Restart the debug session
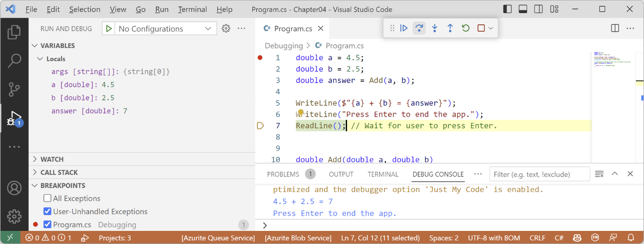 tap(466, 28)
